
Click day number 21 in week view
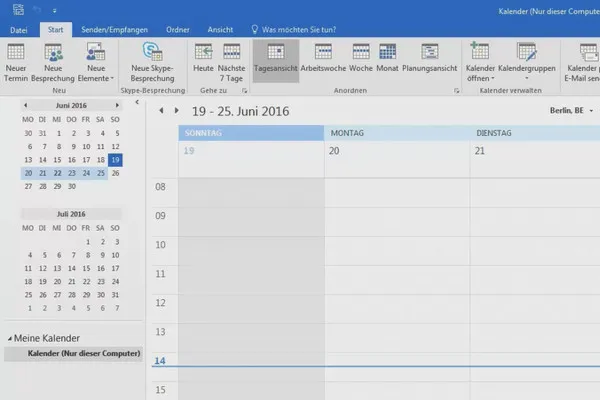point(479,151)
